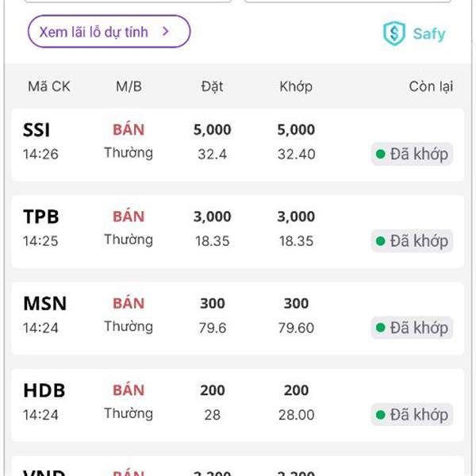Click MSN's Đã khớp status badge
The height and width of the screenshot is (476, 476).
point(412,328)
